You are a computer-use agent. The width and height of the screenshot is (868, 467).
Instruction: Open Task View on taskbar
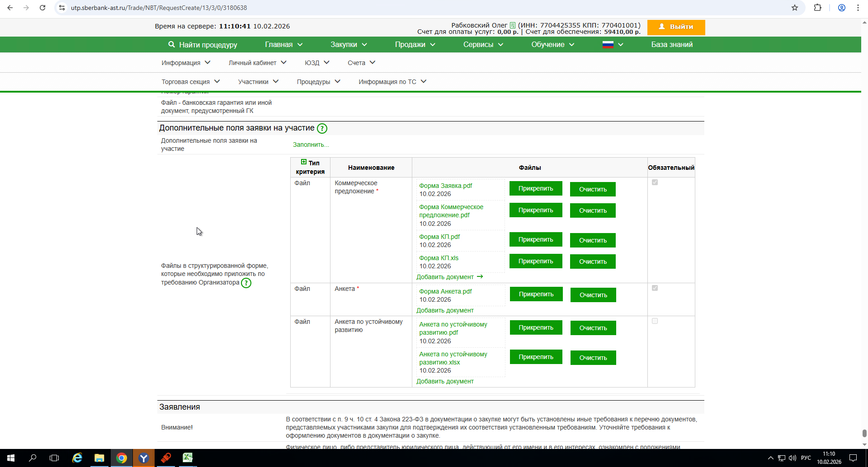point(54,458)
